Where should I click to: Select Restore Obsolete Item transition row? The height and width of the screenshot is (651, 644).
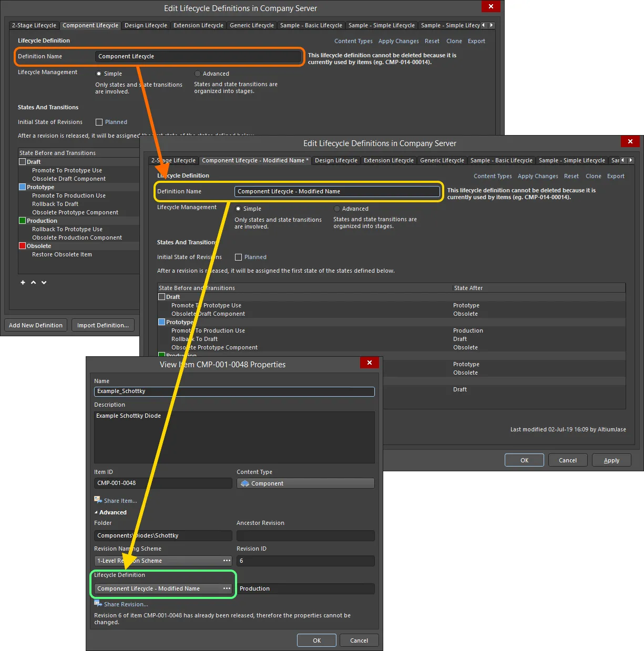79,254
